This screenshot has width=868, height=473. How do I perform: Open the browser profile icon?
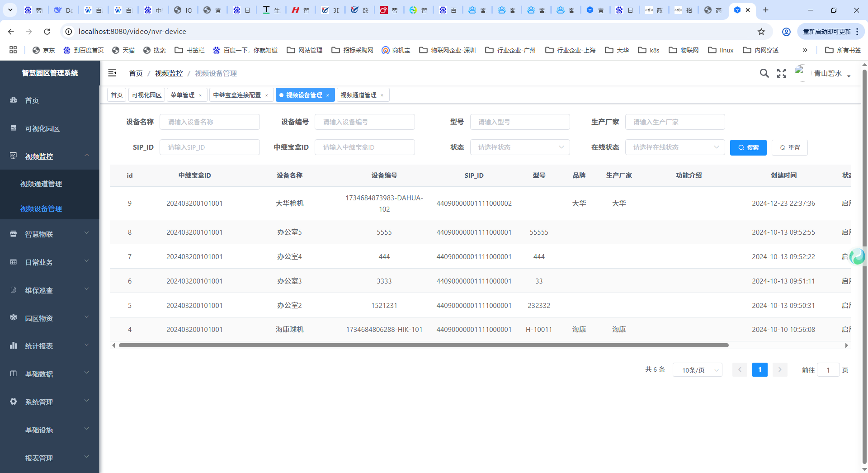point(786,32)
